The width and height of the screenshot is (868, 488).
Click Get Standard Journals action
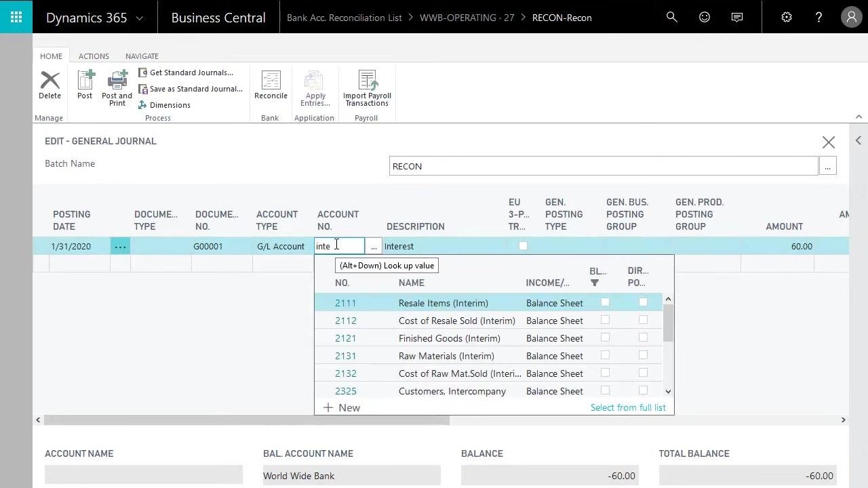pyautogui.click(x=186, y=73)
